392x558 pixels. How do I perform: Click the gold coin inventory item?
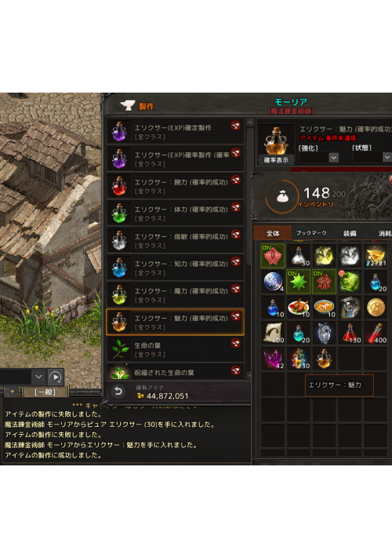376,307
